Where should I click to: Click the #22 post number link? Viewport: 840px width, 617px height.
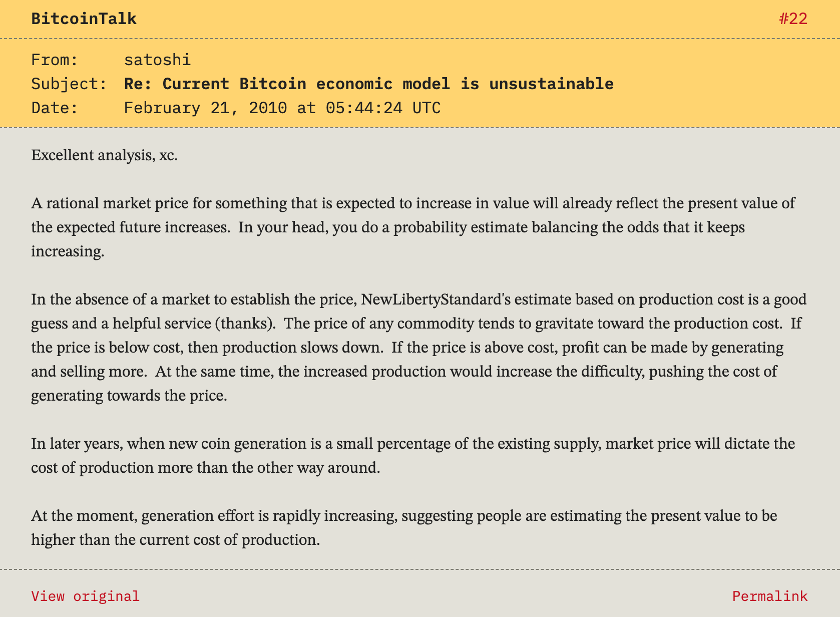(x=793, y=19)
